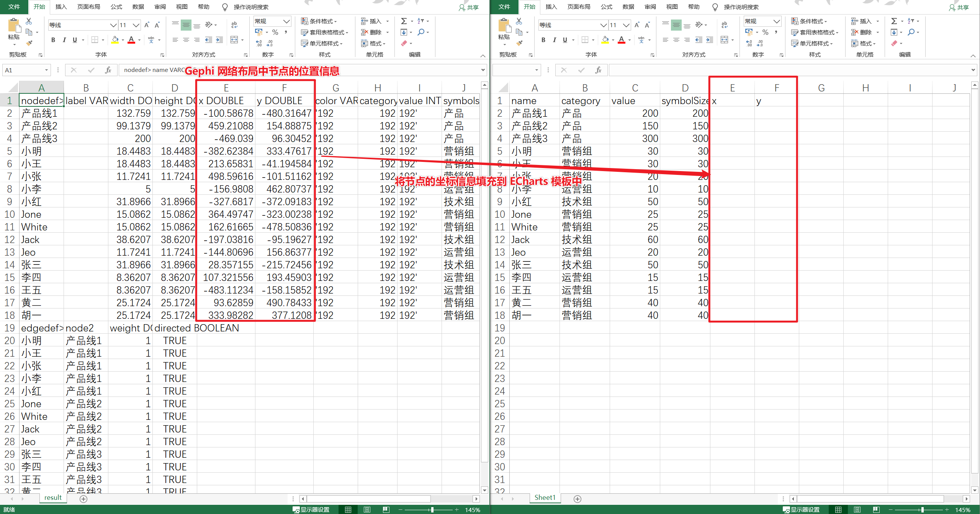Viewport: 980px width, 514px height.
Task: Click Paste icon in right window
Action: [504, 26]
